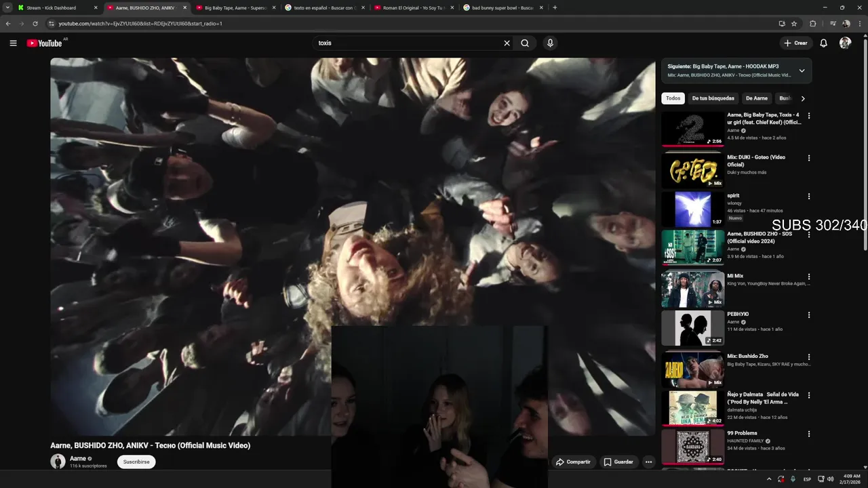Bookmark this page with star icon

[x=794, y=23]
